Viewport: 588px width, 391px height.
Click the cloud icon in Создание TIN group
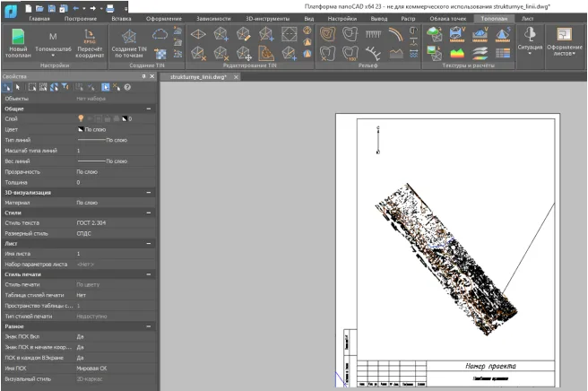coord(160,34)
